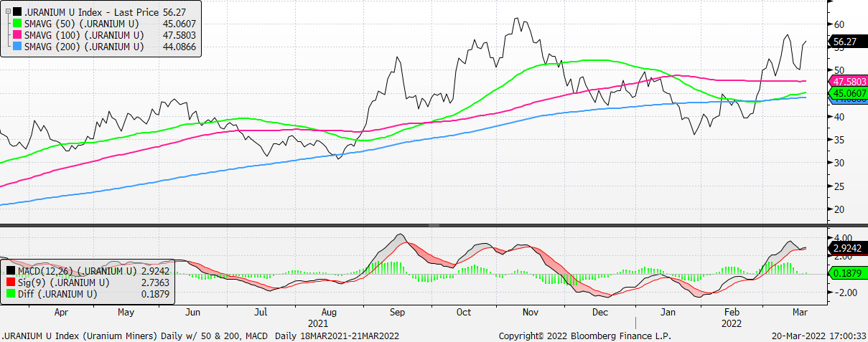Click the 45.0607 green axis value tag
Image resolution: width=868 pixels, height=342 pixels.
[x=846, y=93]
